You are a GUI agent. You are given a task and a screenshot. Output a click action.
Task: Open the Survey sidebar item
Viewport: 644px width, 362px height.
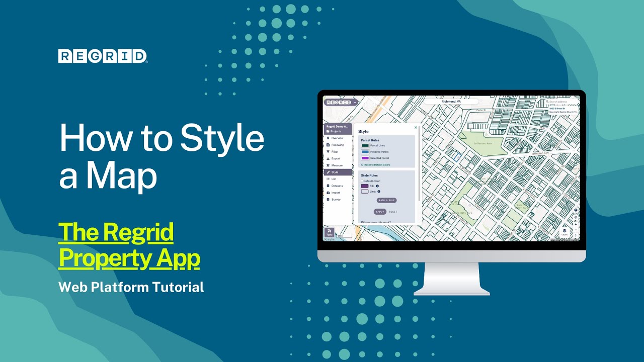click(x=338, y=199)
